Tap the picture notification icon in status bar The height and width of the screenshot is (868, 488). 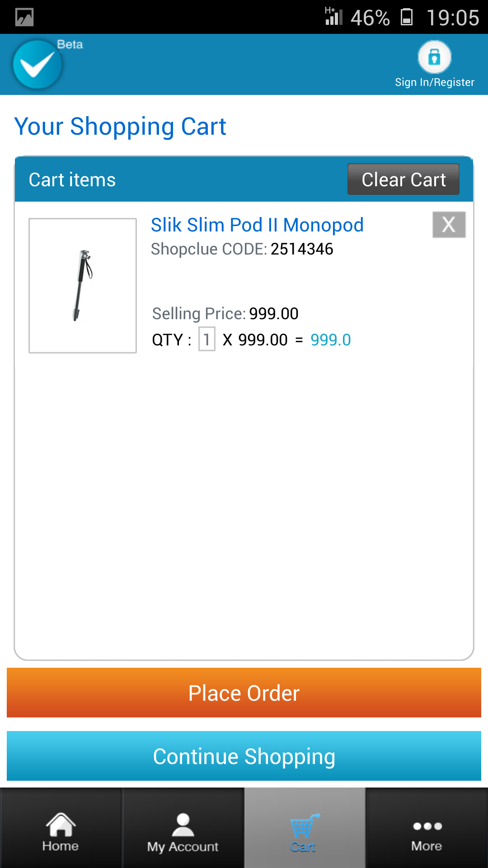24,18
